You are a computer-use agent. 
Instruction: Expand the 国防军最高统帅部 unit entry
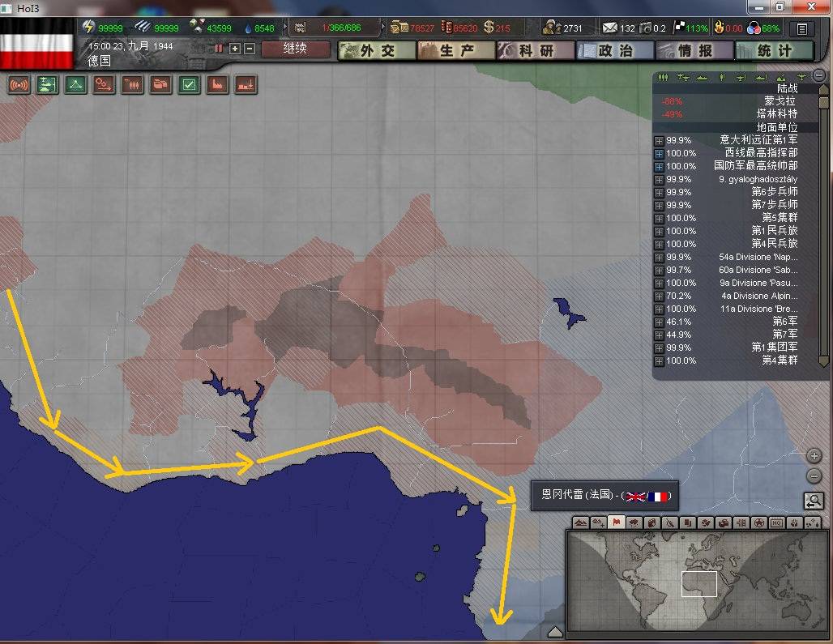point(659,167)
